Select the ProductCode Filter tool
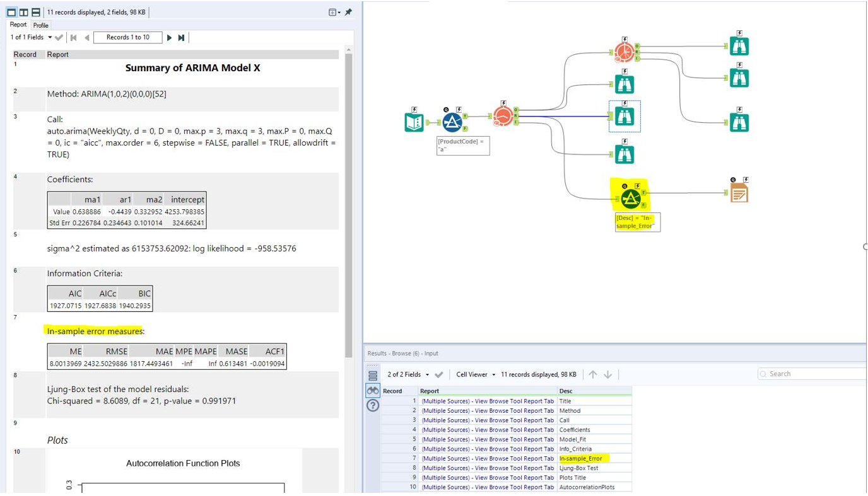This screenshot has width=868, height=496. (x=452, y=122)
